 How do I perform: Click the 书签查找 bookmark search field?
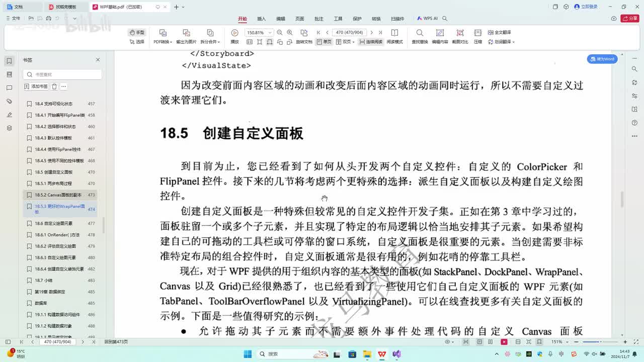tap(62, 74)
